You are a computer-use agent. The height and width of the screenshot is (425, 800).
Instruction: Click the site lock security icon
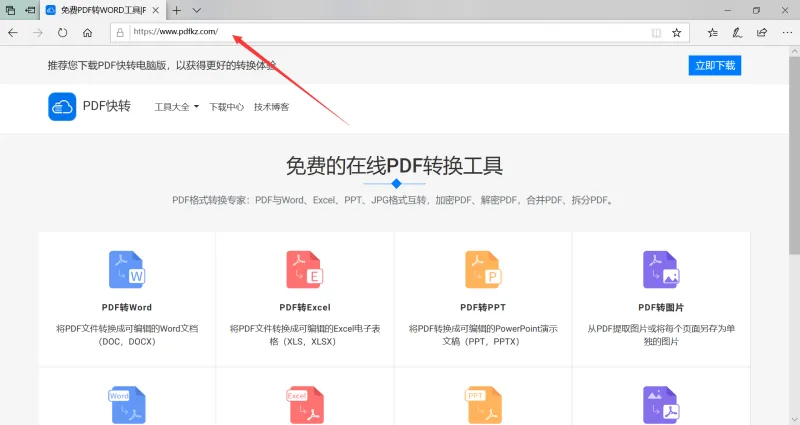click(x=120, y=33)
